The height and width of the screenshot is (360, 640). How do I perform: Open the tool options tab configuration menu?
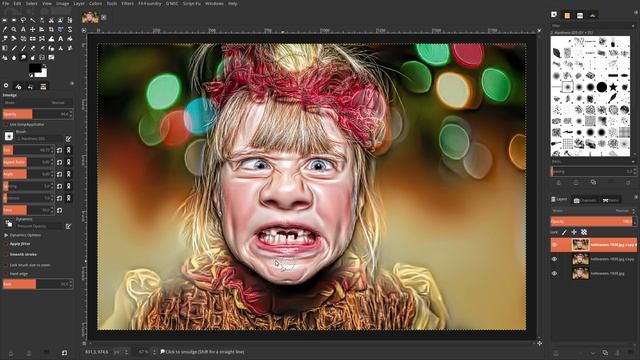[x=72, y=84]
